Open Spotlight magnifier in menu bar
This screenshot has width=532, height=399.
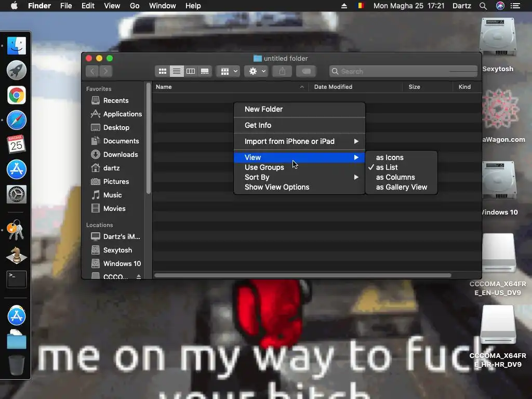tap(483, 6)
